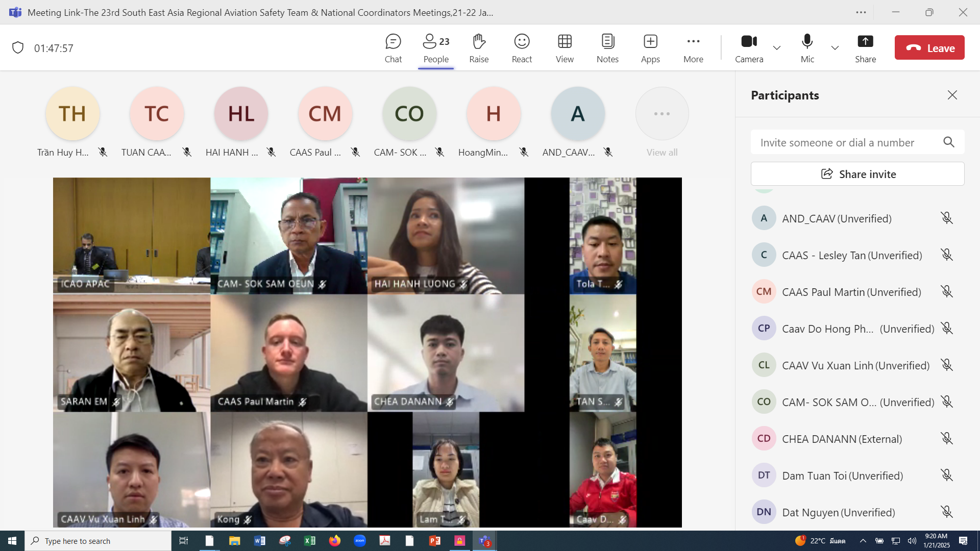Image resolution: width=980 pixels, height=551 pixels.
Task: Open the Chat panel
Action: point(393,48)
